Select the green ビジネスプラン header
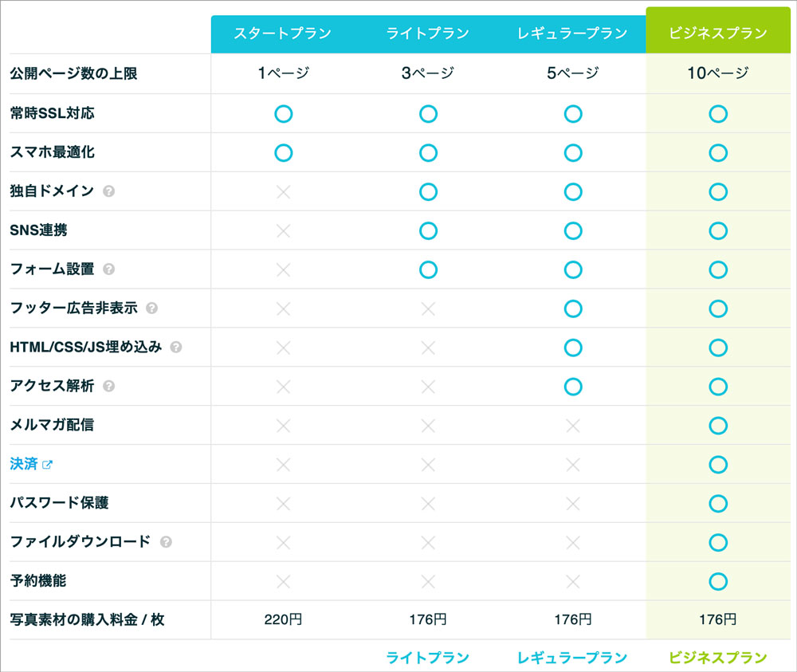Screen dimensions: 797x672 coord(718,30)
